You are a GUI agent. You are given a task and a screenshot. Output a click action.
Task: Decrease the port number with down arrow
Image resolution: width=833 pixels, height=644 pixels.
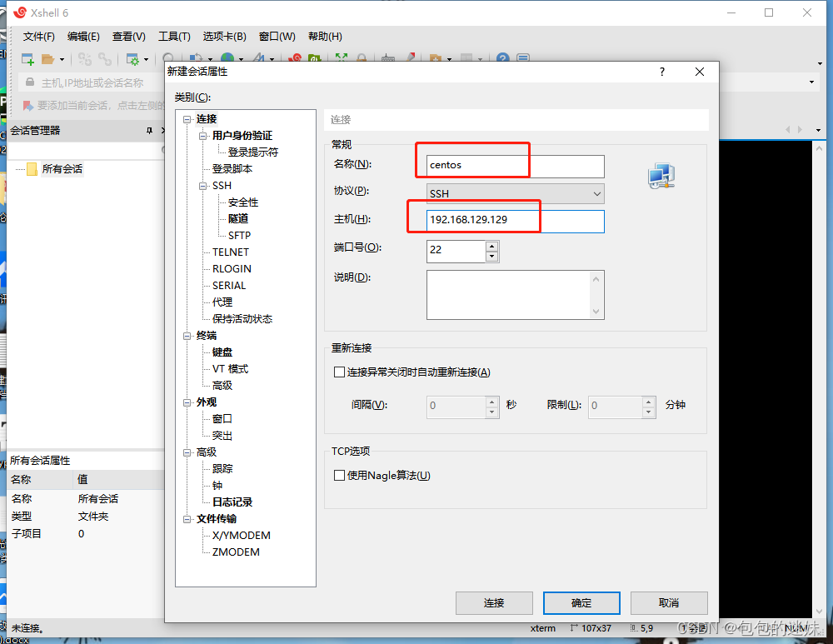coord(492,257)
